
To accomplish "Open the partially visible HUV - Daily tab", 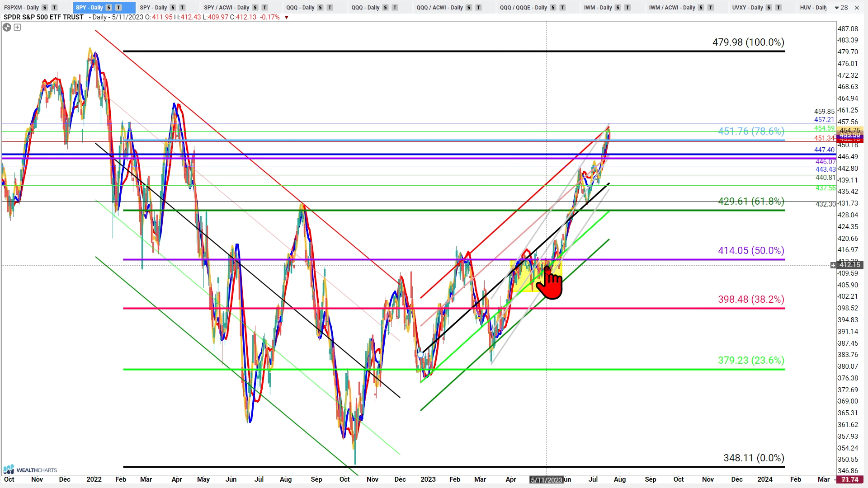I will click(x=813, y=8).
